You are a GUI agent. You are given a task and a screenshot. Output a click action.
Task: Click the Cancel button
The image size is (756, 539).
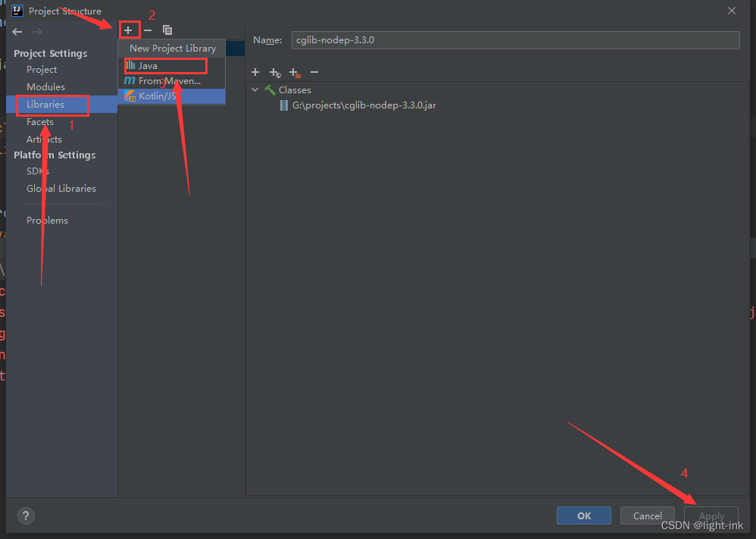click(x=647, y=515)
